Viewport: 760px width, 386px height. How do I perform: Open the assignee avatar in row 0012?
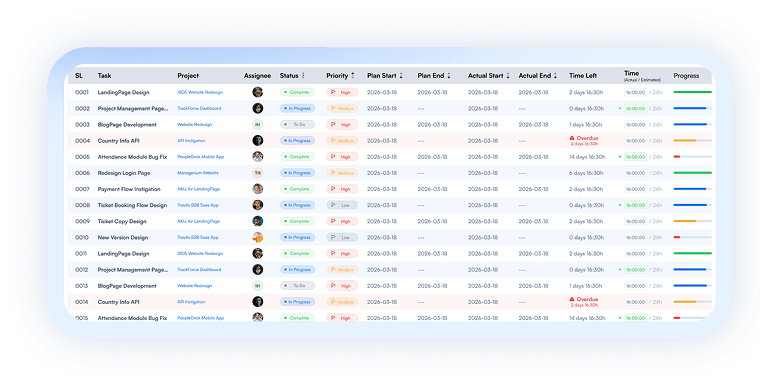(258, 270)
